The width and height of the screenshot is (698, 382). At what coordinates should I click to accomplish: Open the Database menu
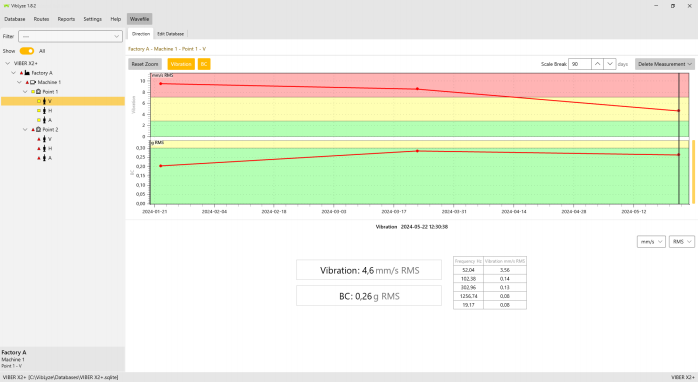point(15,19)
